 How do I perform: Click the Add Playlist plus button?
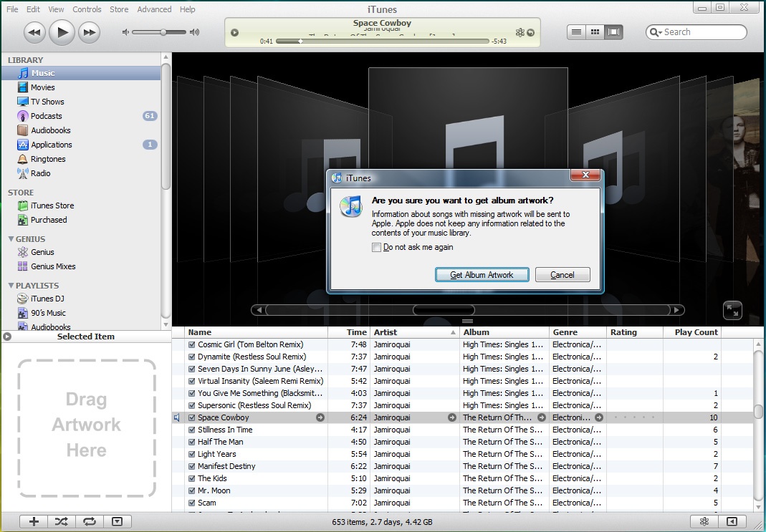[x=34, y=522]
